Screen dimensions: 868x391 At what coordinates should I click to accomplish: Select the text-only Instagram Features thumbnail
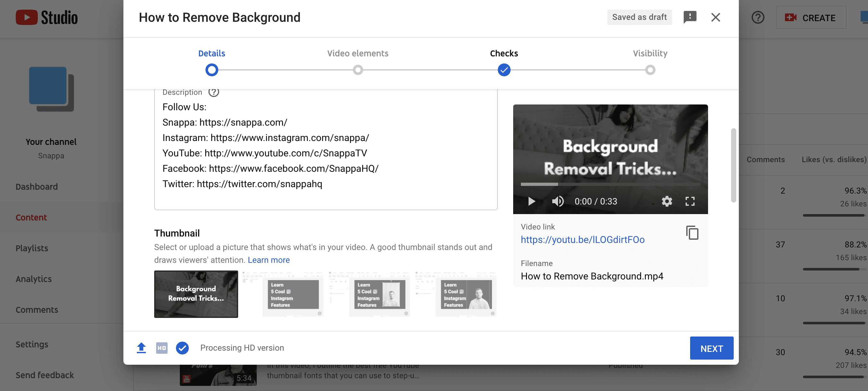click(282, 294)
